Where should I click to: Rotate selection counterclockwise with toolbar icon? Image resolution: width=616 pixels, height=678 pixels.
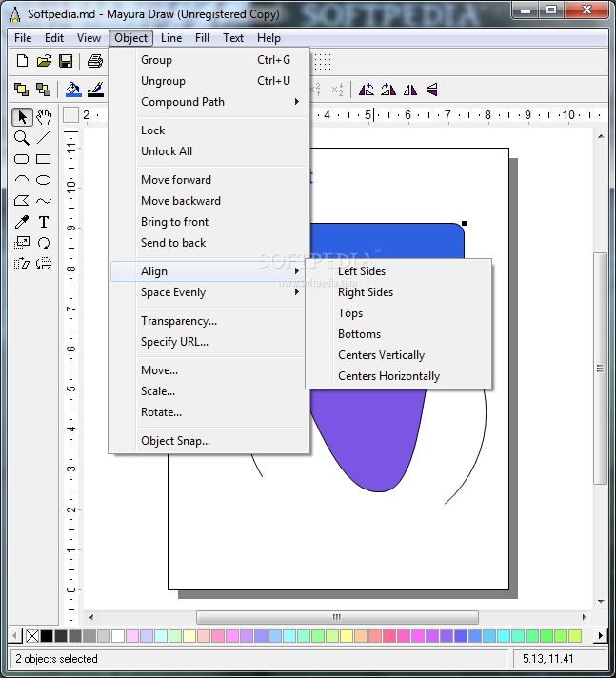tap(367, 90)
